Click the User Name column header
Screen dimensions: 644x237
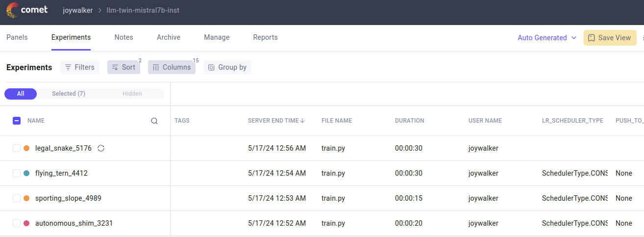(485, 121)
